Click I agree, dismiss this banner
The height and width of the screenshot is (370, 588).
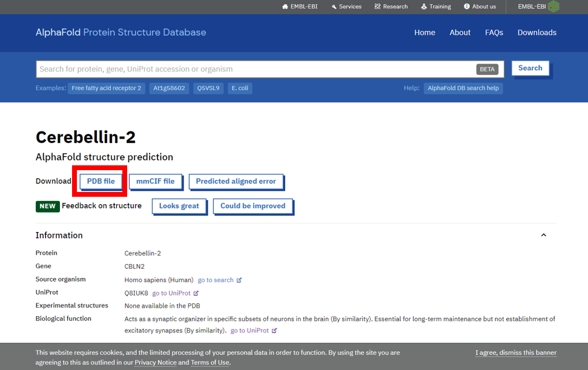click(x=516, y=353)
